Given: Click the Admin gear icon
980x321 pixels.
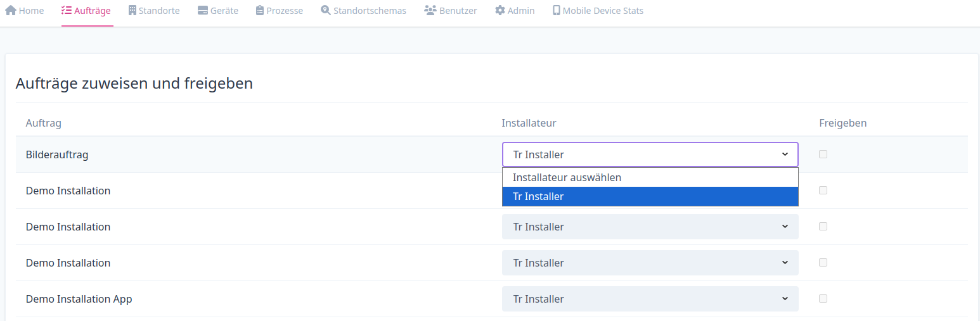Looking at the screenshot, I should 500,11.
